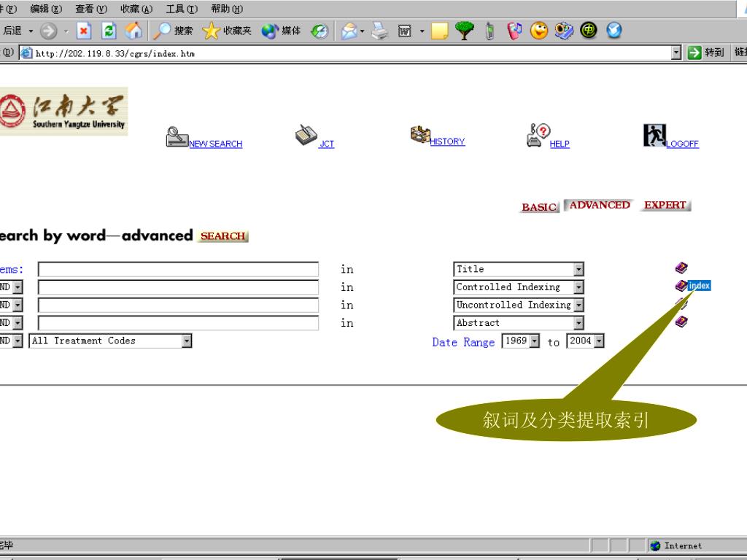The height and width of the screenshot is (560, 747).
Task: Click the LOGOFF link
Action: [x=682, y=144]
